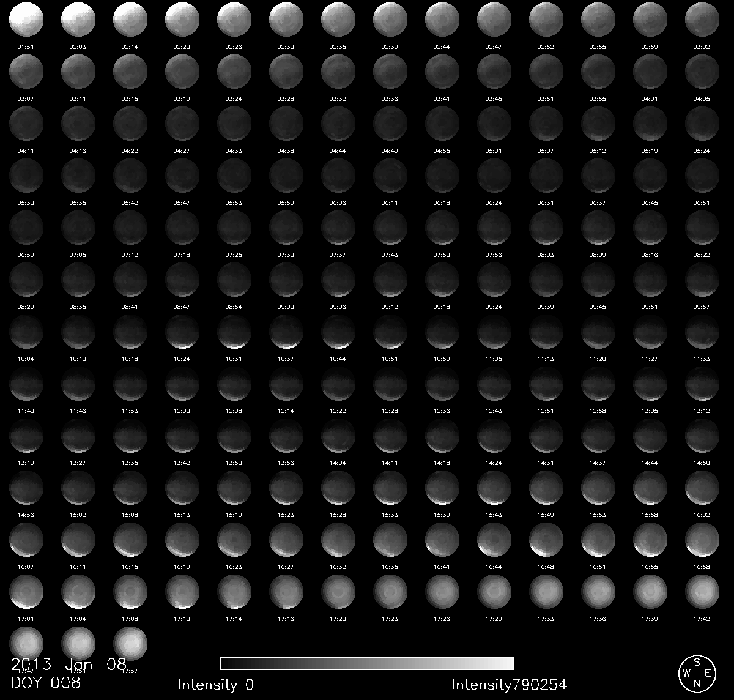Click the 05:12 disk thumbnail

tap(598, 124)
